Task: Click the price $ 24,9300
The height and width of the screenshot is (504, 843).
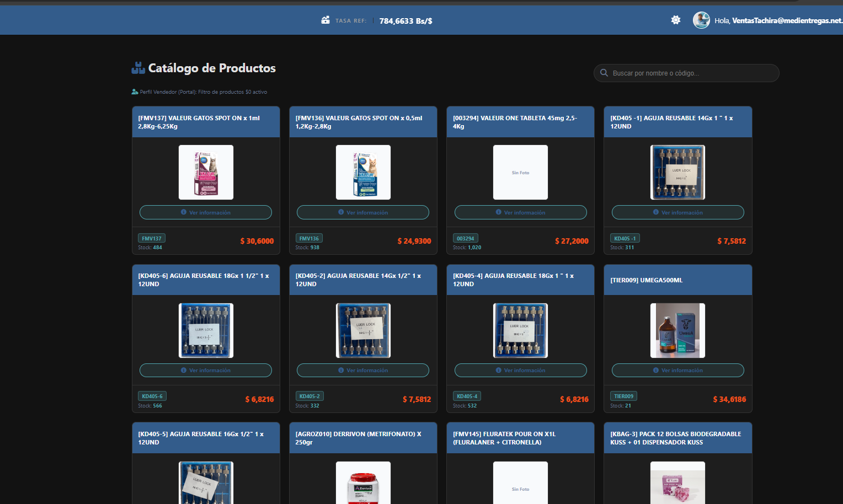Action: (x=414, y=241)
